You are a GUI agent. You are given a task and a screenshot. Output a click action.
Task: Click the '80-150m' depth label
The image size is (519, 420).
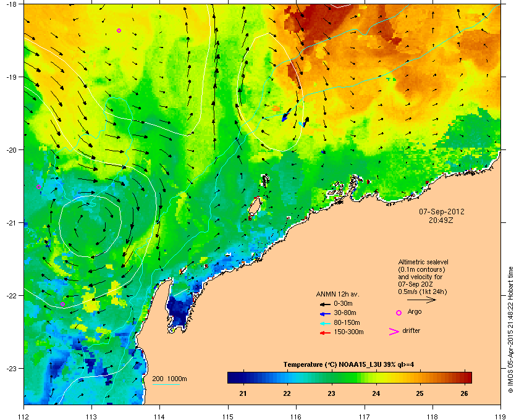[347, 322]
